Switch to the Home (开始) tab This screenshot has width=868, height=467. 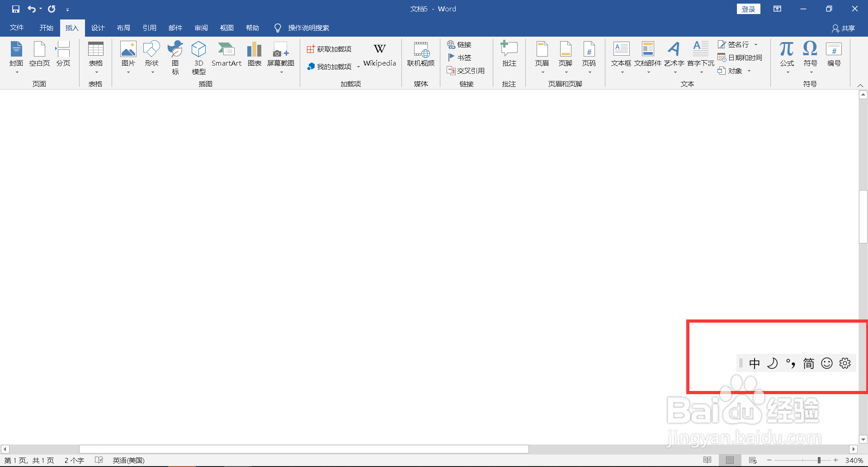46,28
